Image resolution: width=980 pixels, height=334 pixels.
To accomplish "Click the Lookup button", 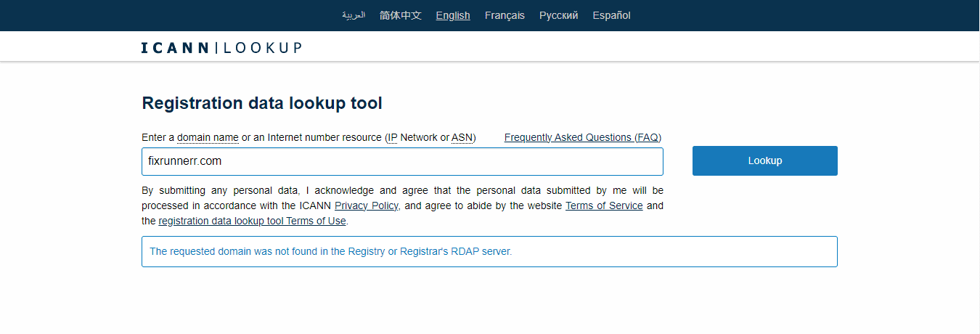I will point(765,160).
